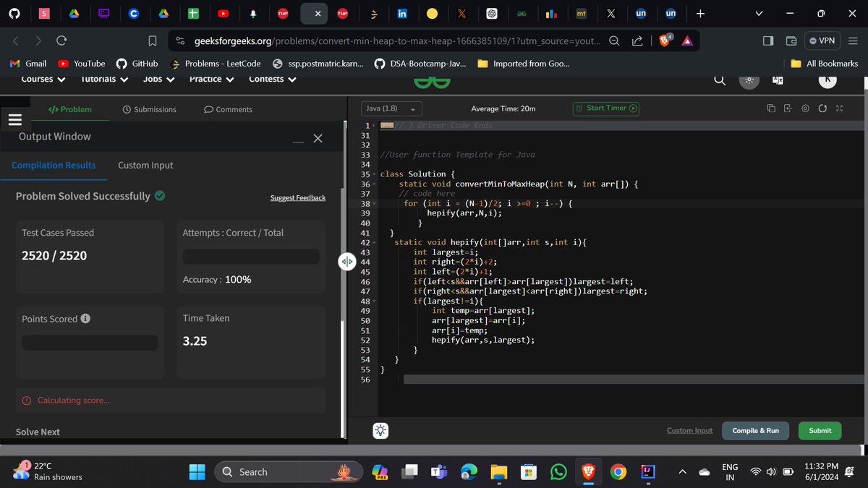Viewport: 868px width, 488px height.
Task: Click the Start Timer button
Action: point(606,108)
